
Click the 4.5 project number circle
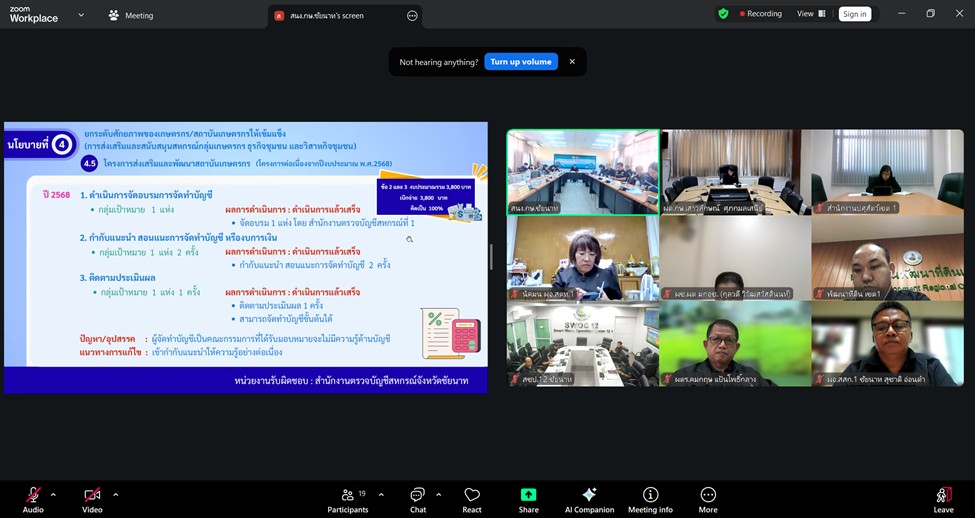pyautogui.click(x=90, y=164)
